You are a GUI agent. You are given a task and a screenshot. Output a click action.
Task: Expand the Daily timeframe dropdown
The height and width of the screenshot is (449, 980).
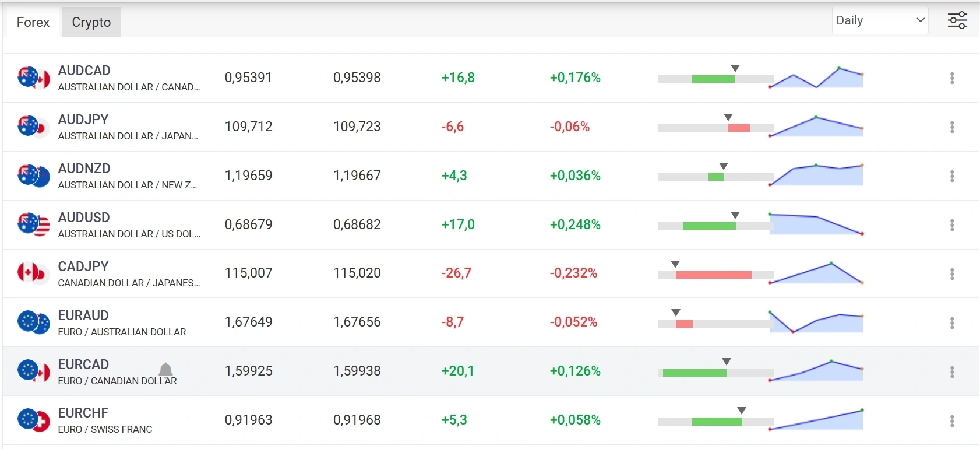[880, 20]
